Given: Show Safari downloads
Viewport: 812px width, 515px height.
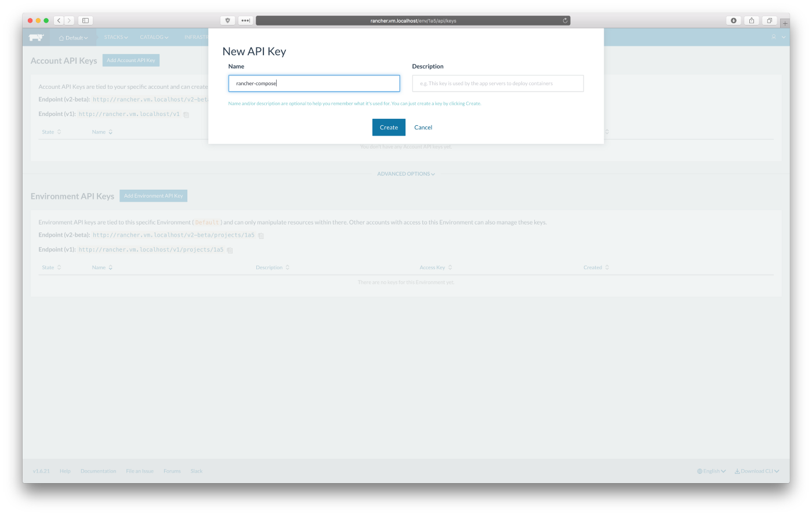Looking at the screenshot, I should pos(734,20).
